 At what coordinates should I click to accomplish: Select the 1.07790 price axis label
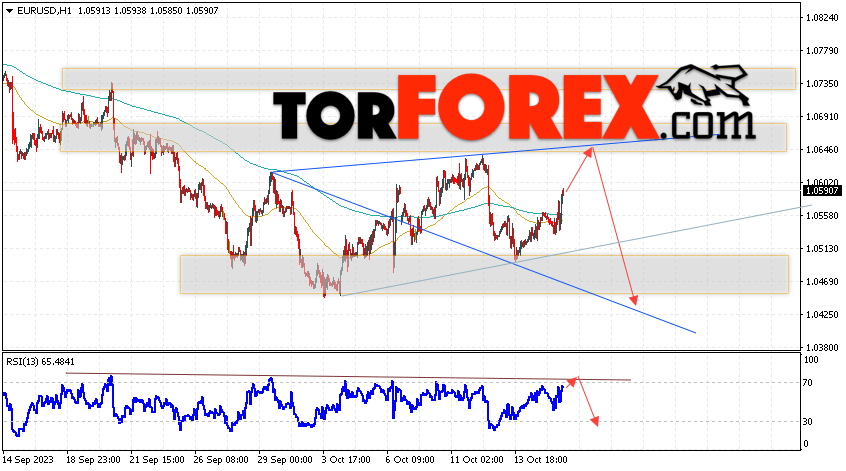tap(822, 51)
